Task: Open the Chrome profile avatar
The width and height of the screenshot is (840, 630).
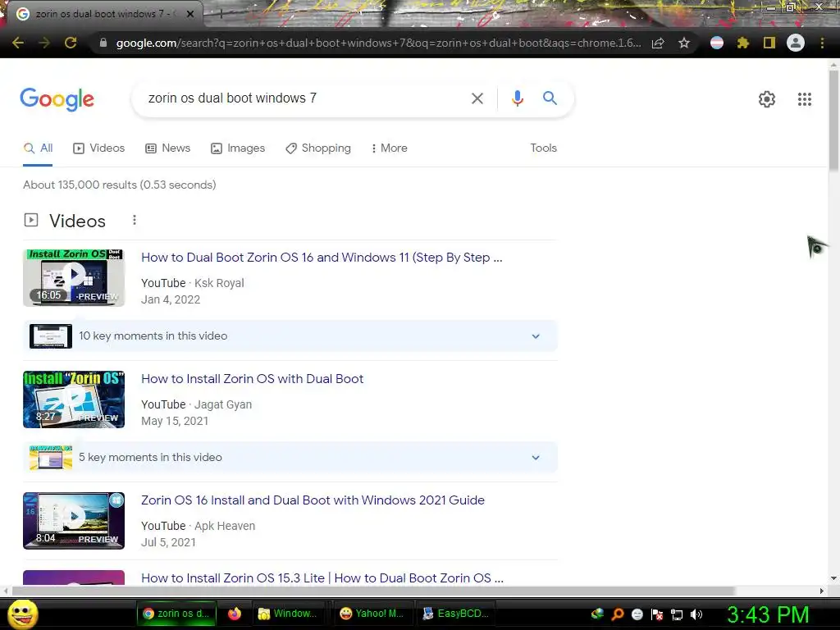Action: tap(796, 43)
